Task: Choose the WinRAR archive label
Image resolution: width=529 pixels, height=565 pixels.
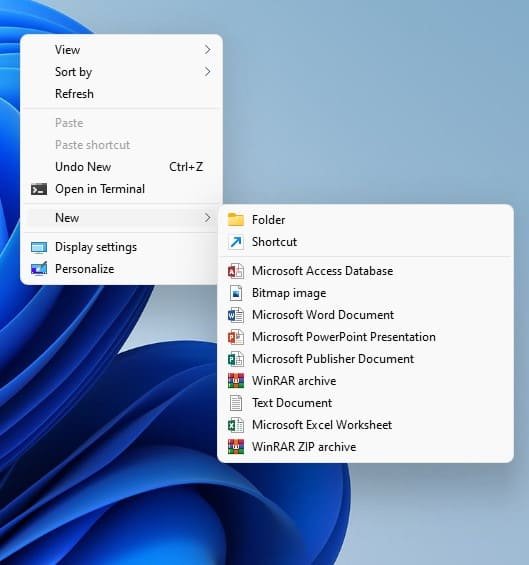Action: tap(294, 381)
